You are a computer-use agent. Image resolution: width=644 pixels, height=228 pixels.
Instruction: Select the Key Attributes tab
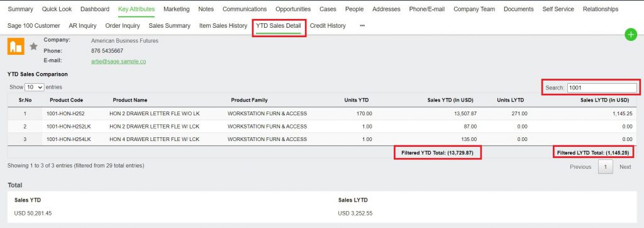coord(136,9)
